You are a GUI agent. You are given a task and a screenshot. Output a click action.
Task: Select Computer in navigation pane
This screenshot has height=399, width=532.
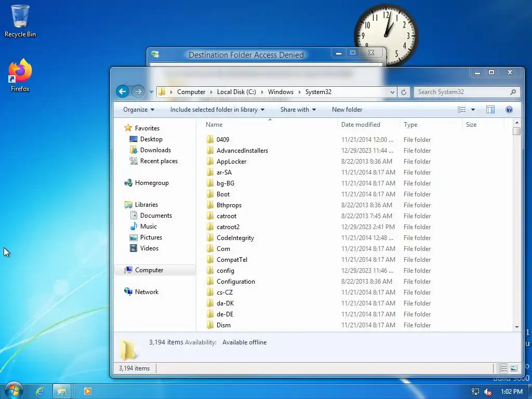click(x=155, y=270)
